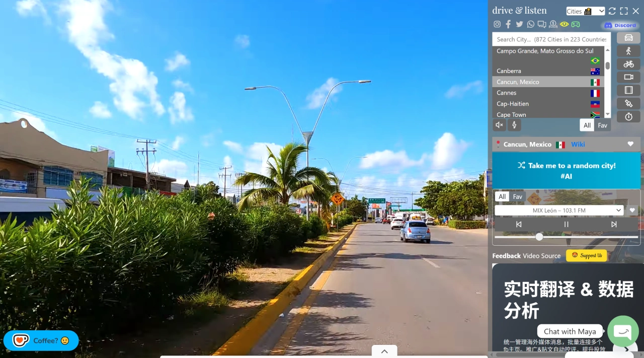Viewport: 644px width, 358px height.
Task: Share via the WhatsApp icon
Action: click(x=530, y=24)
